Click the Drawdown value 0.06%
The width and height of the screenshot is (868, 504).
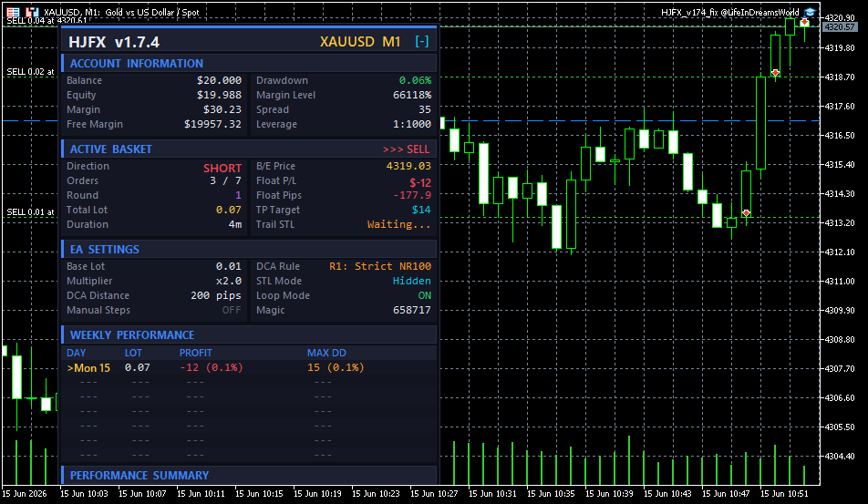[415, 80]
